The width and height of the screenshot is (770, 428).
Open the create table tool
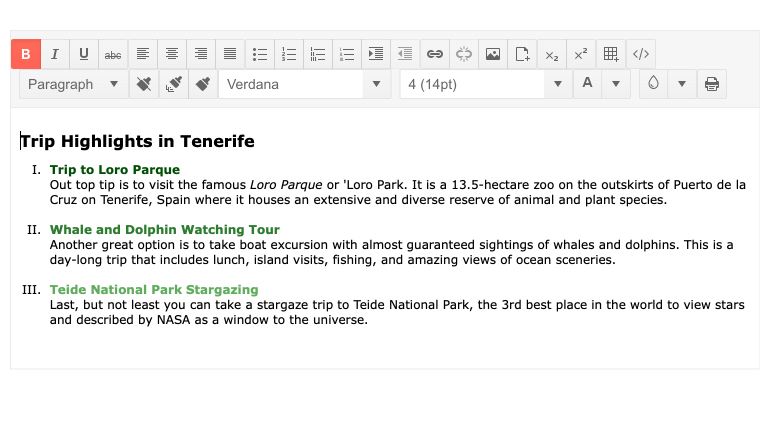point(611,54)
